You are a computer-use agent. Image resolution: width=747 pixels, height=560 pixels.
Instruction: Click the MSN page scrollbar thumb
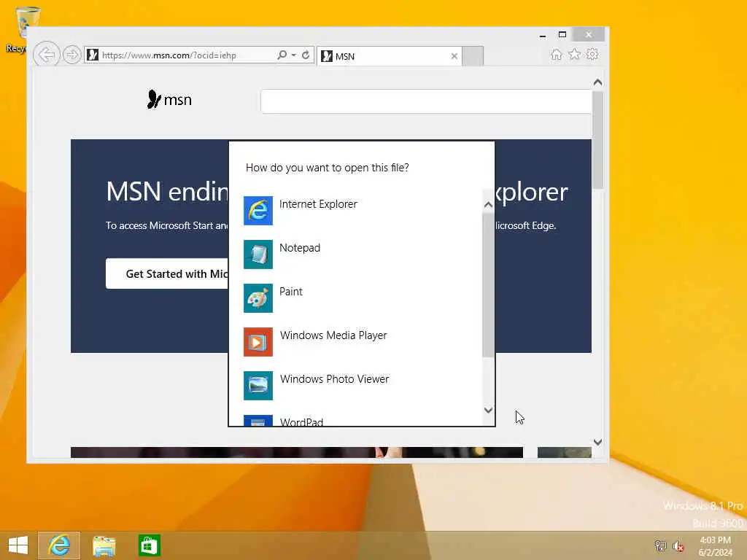tap(598, 139)
